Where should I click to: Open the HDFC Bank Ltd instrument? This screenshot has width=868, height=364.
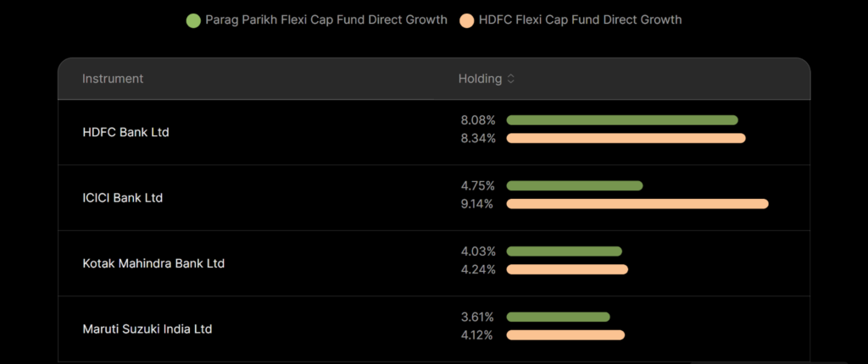pyautogui.click(x=125, y=132)
